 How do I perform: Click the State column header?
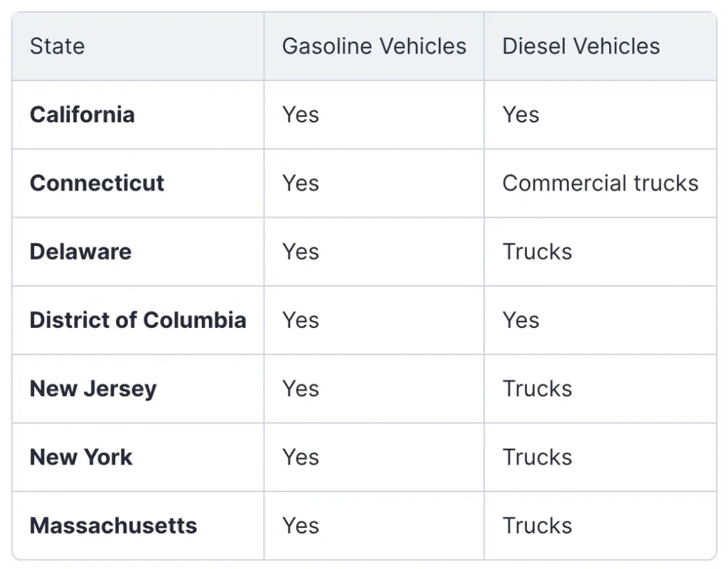[x=57, y=46]
